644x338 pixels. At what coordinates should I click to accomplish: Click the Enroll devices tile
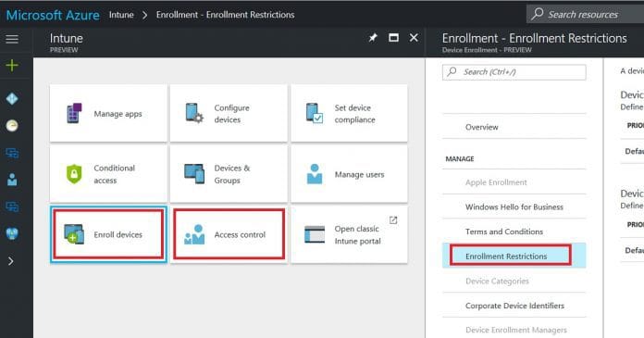click(x=108, y=234)
